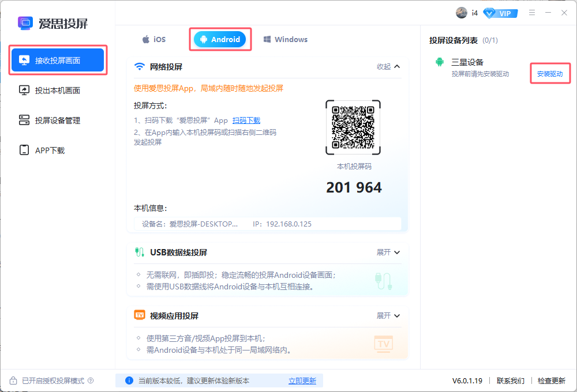Image resolution: width=577 pixels, height=392 pixels.
Task: Click the green Android icon for 三星设备
Action: 440,62
